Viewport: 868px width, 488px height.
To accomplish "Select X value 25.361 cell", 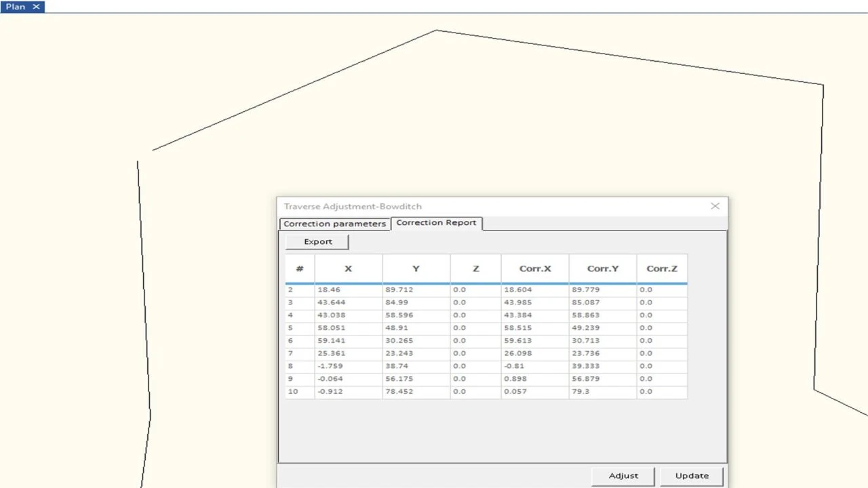I will (x=349, y=353).
